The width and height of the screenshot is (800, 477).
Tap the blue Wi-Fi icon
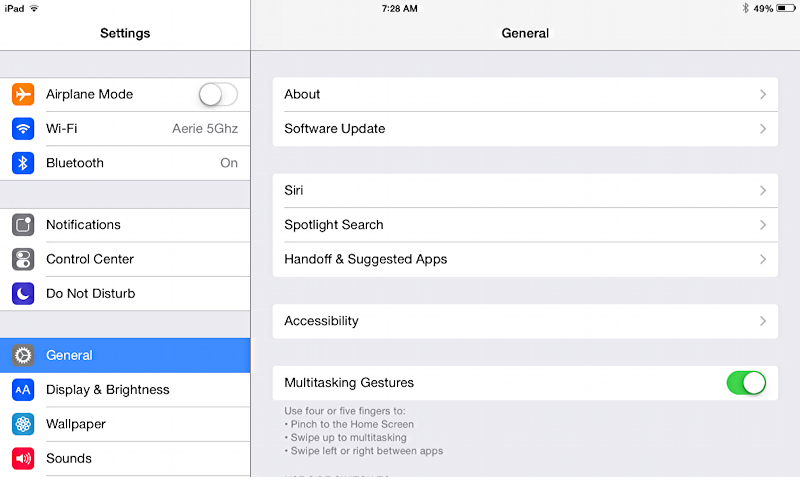[23, 129]
